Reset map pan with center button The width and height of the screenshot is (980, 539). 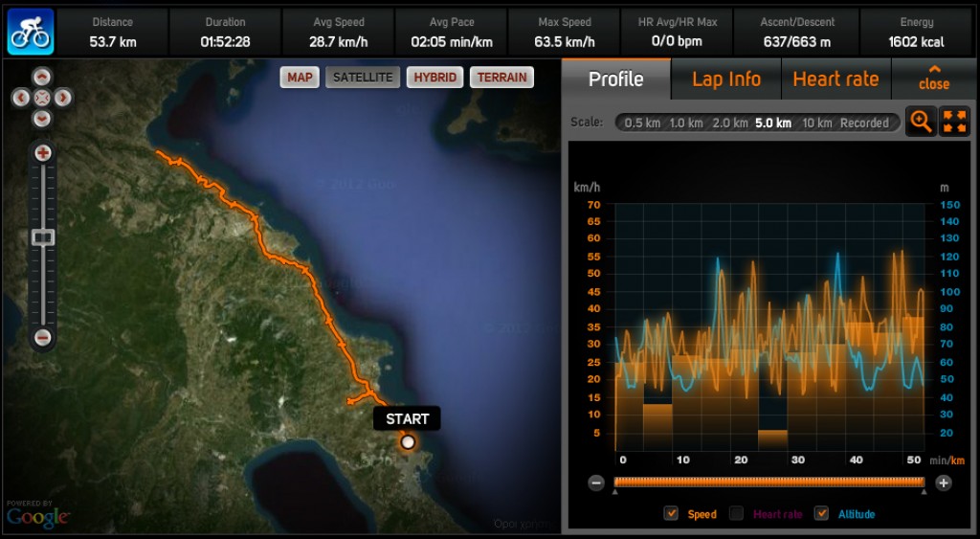(x=42, y=98)
